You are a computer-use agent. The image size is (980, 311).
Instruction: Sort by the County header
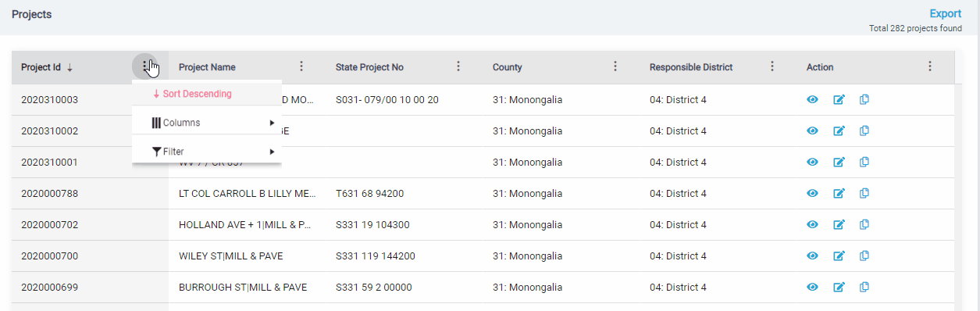(x=508, y=67)
